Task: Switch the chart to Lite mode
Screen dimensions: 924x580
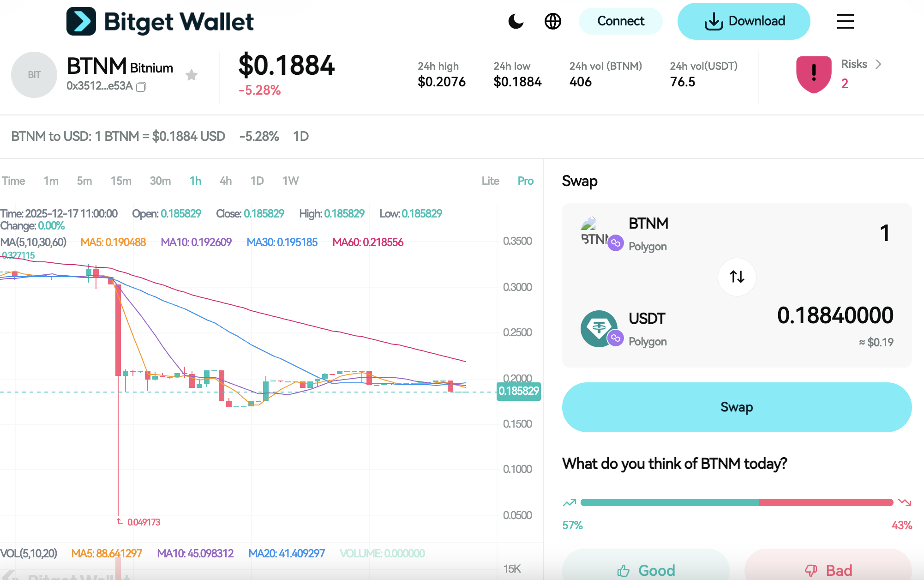Action: point(490,181)
